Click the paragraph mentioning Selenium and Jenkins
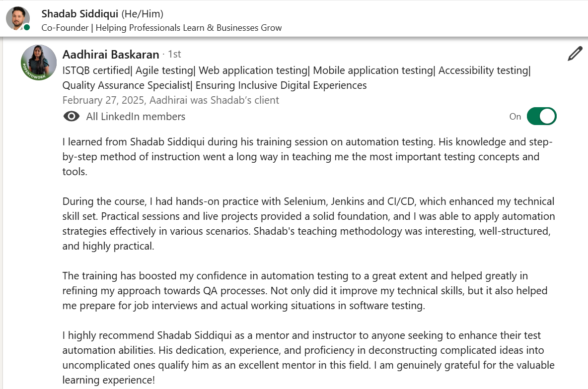 (308, 224)
